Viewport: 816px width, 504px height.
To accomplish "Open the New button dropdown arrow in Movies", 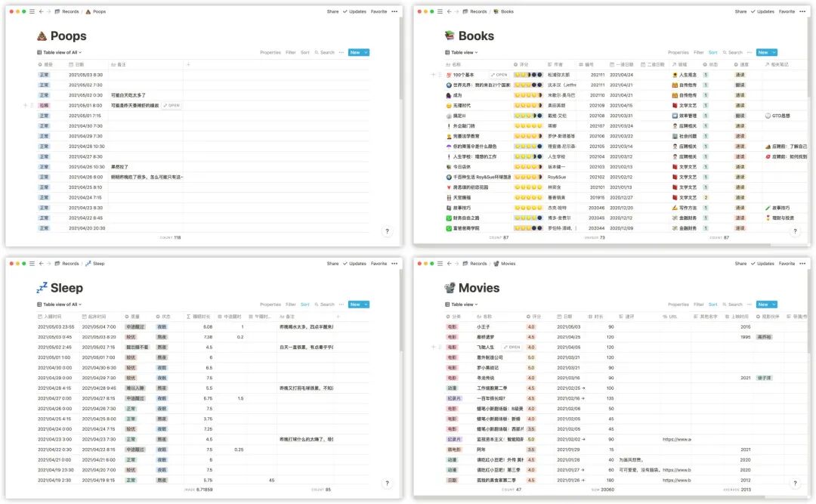I will [774, 305].
